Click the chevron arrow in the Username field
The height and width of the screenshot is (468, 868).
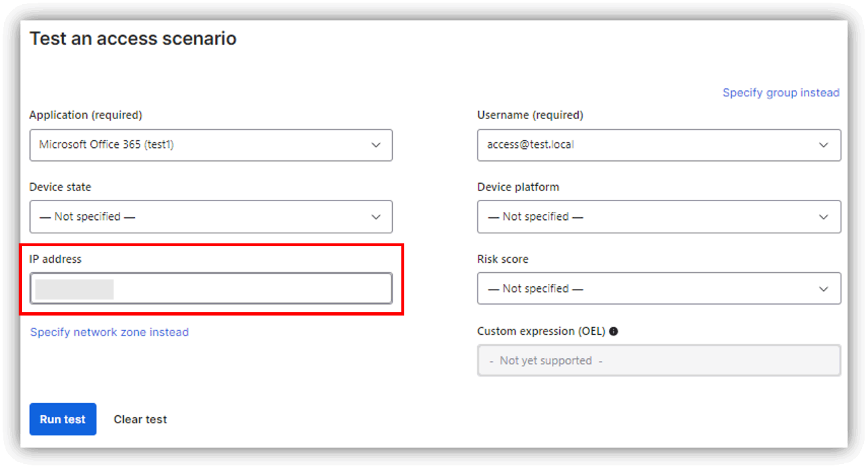click(x=824, y=145)
